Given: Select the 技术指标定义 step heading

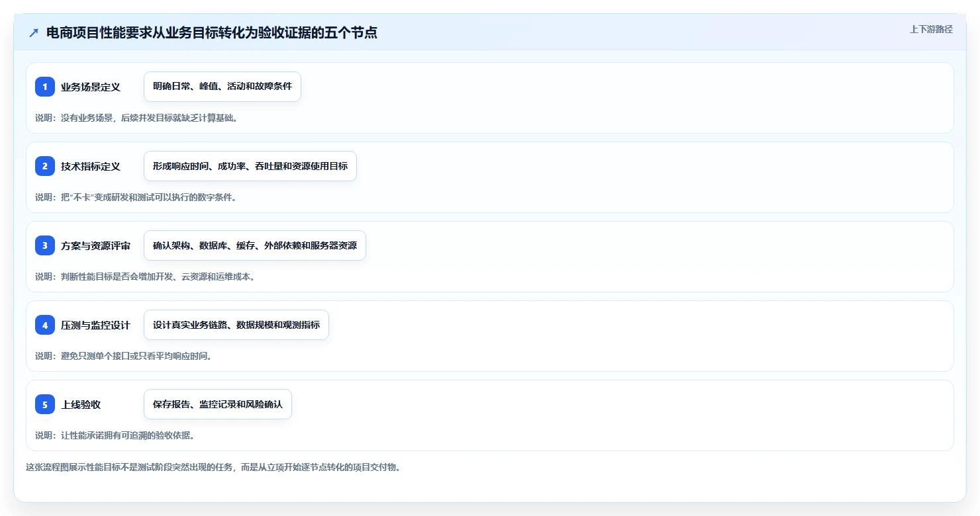Looking at the screenshot, I should tap(91, 166).
